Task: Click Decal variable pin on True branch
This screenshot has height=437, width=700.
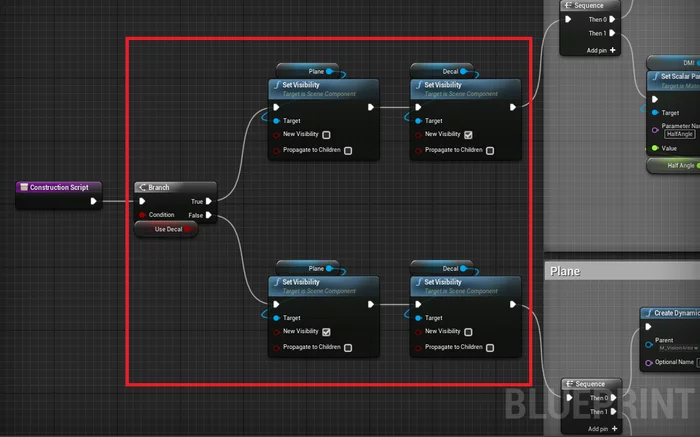Action: pos(463,71)
